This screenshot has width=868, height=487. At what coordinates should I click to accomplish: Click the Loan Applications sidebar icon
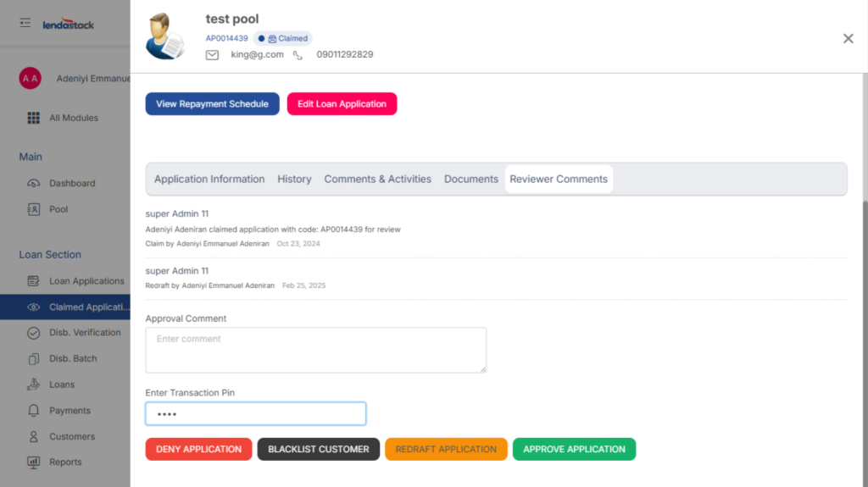pyautogui.click(x=34, y=281)
